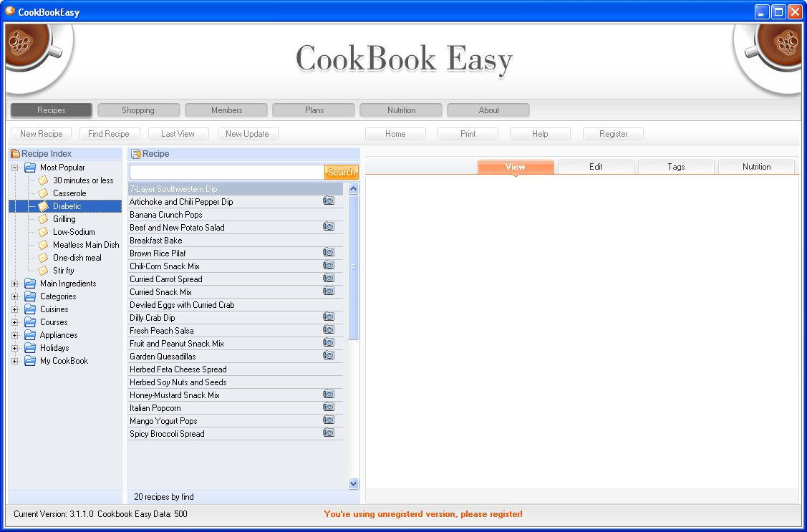Viewport: 807px width, 532px height.
Task: Switch to the Shopping tab
Action: pos(138,110)
